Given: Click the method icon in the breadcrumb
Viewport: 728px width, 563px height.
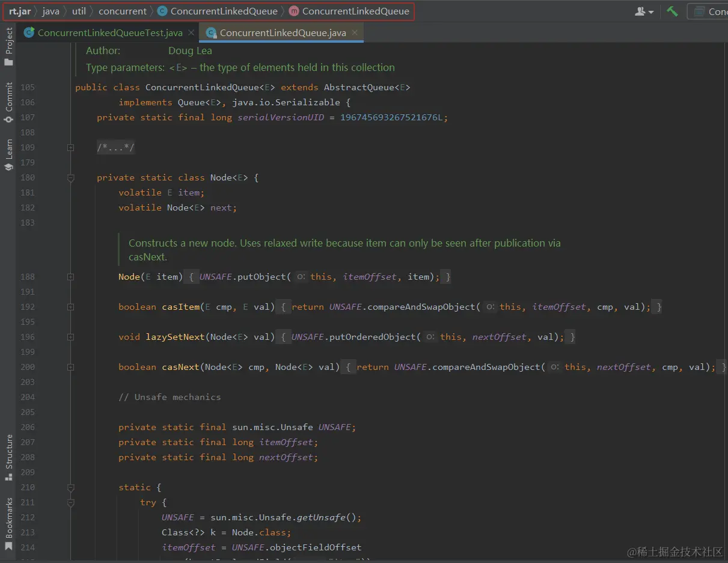Looking at the screenshot, I should point(293,11).
